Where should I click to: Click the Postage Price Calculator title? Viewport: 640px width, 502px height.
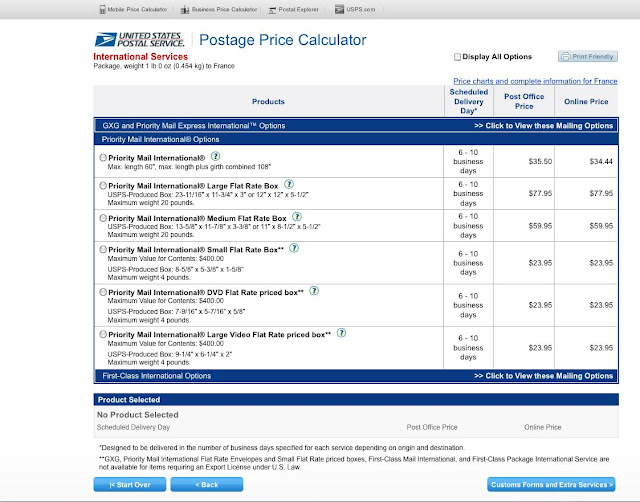click(282, 40)
